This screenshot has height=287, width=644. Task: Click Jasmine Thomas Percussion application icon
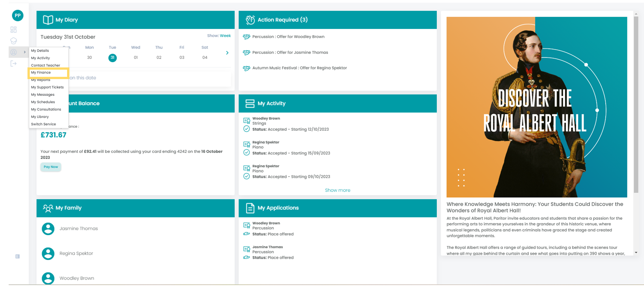(x=247, y=249)
